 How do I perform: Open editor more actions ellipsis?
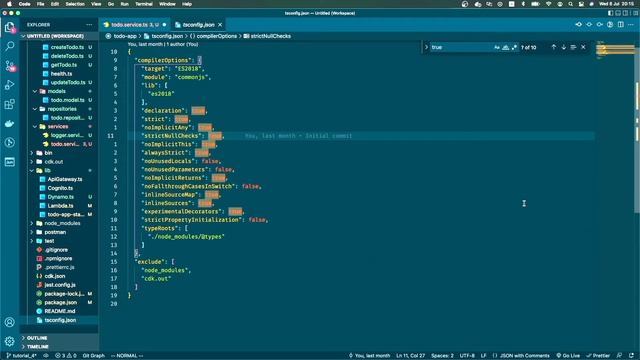[631, 24]
